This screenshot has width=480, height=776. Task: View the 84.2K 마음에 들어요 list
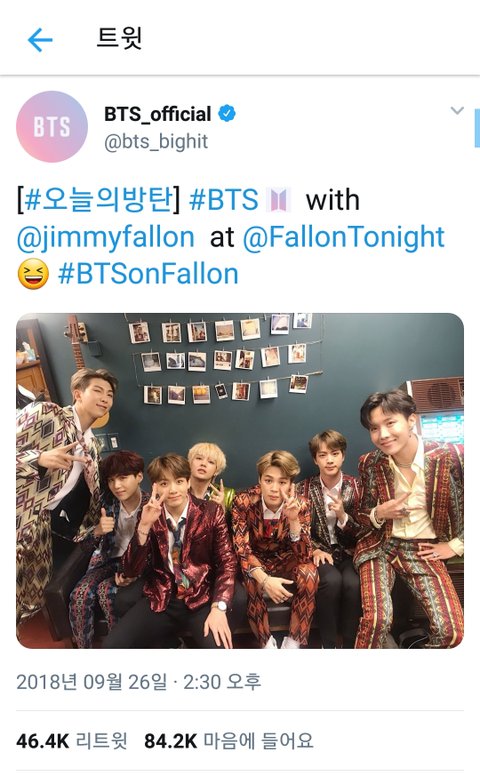[229, 741]
